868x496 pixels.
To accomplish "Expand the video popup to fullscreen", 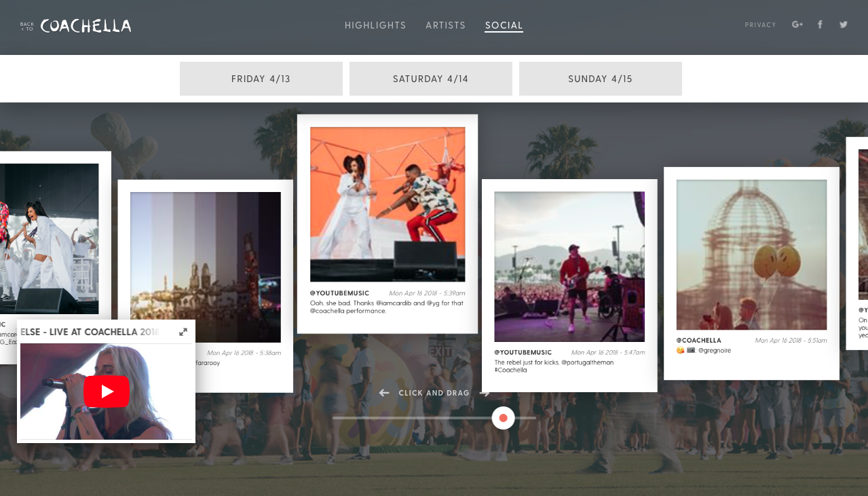I will pyautogui.click(x=183, y=332).
